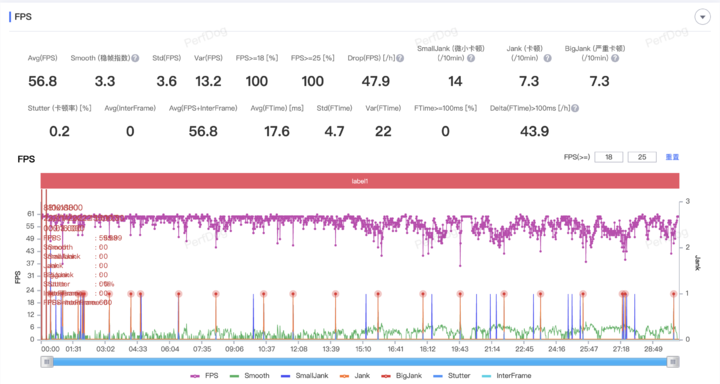Click the FPS threshold field showing 25

pyautogui.click(x=642, y=157)
